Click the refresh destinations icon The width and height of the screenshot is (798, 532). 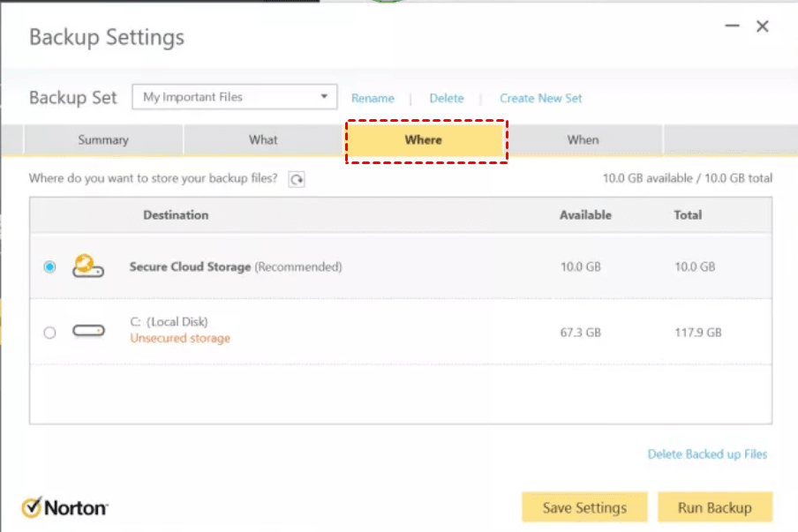pos(297,179)
